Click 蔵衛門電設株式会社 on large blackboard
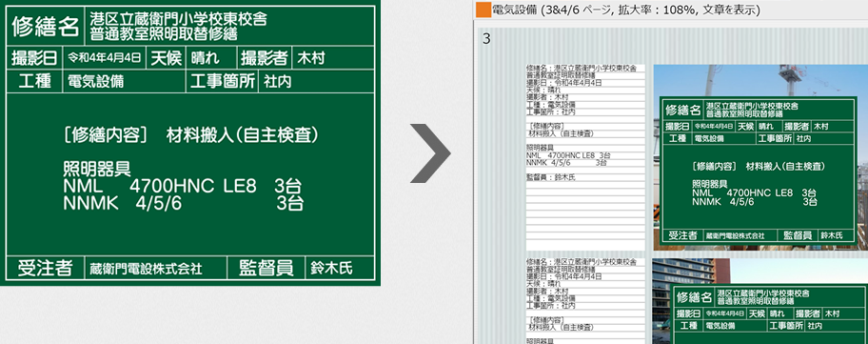868x344 pixels. click(147, 269)
